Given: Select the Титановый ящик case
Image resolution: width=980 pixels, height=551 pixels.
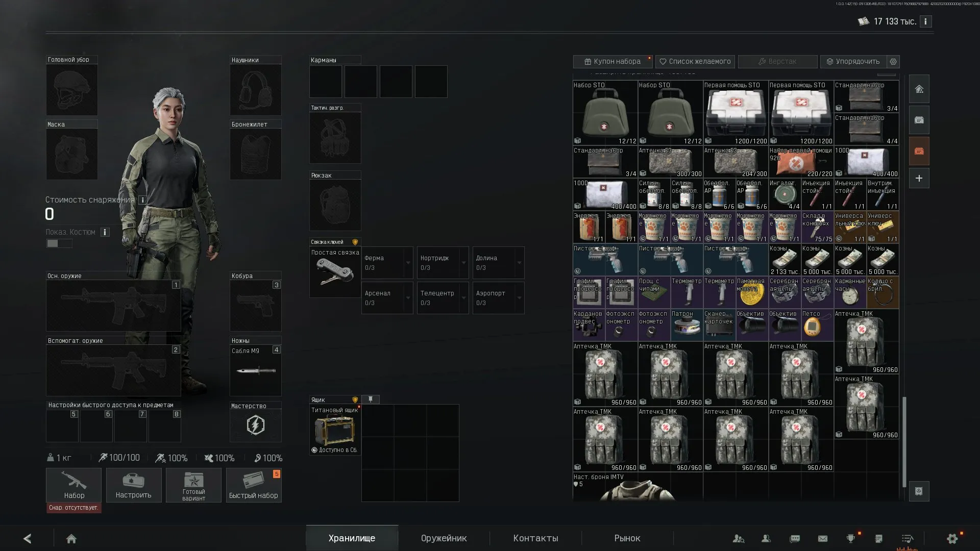Looking at the screenshot, I should tap(335, 430).
